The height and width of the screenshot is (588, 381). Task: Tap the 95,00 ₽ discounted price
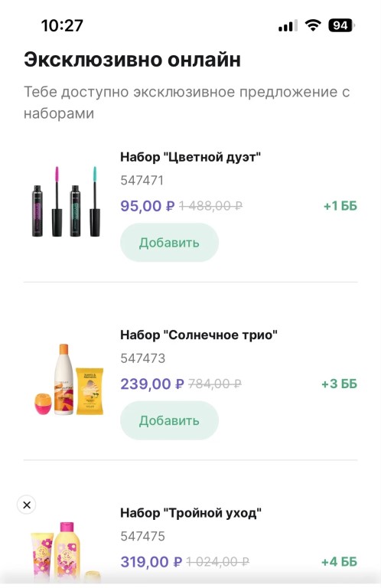pyautogui.click(x=148, y=206)
